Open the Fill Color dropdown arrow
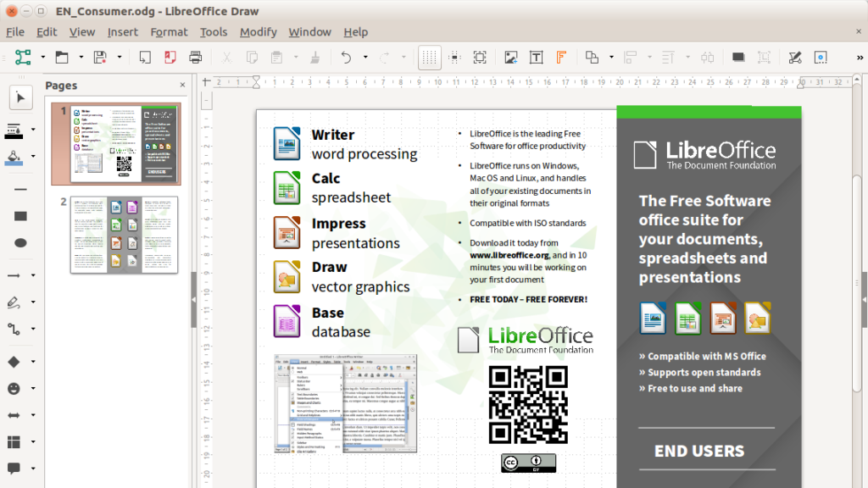This screenshot has height=488, width=868. [x=33, y=157]
